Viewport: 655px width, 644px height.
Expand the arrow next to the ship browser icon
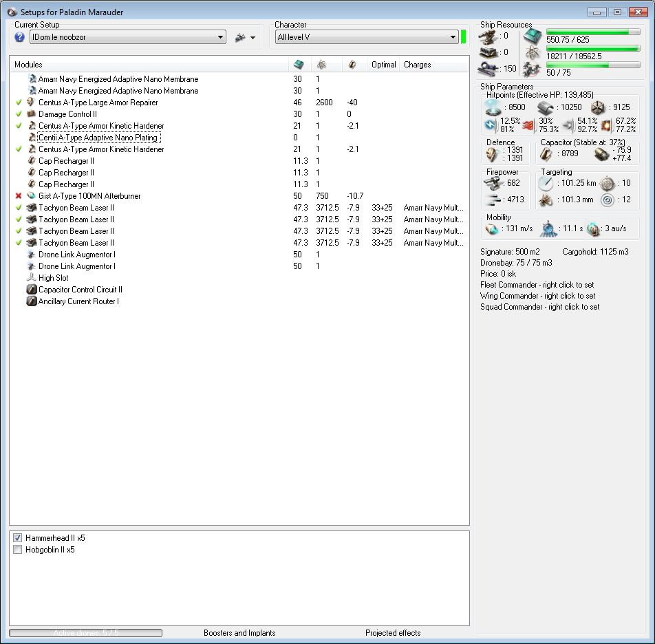(253, 38)
